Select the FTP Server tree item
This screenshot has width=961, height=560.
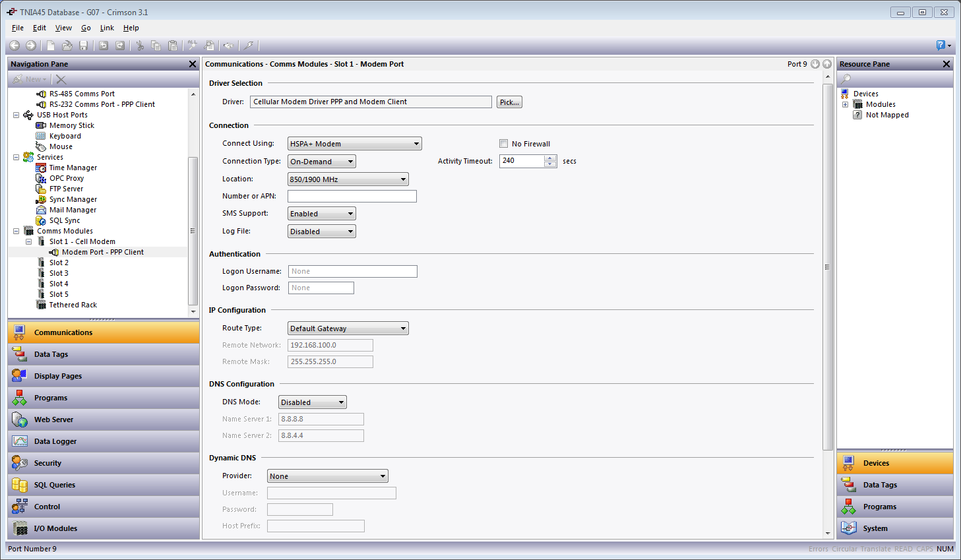coord(66,189)
